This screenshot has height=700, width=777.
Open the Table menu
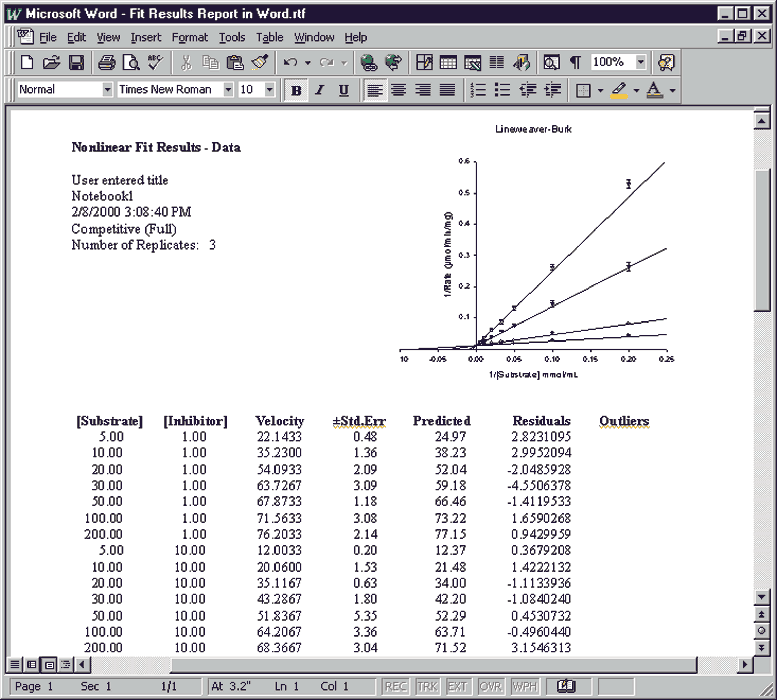tap(269, 37)
